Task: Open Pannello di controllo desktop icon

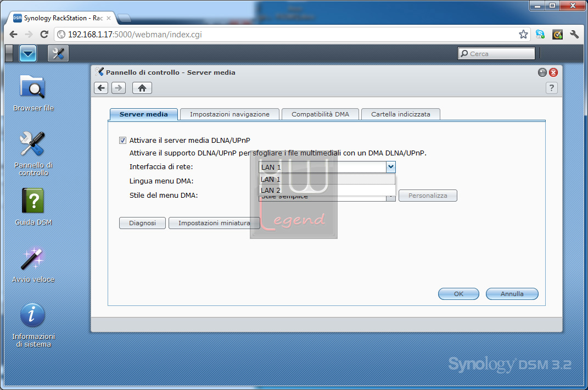Action: tap(33, 154)
